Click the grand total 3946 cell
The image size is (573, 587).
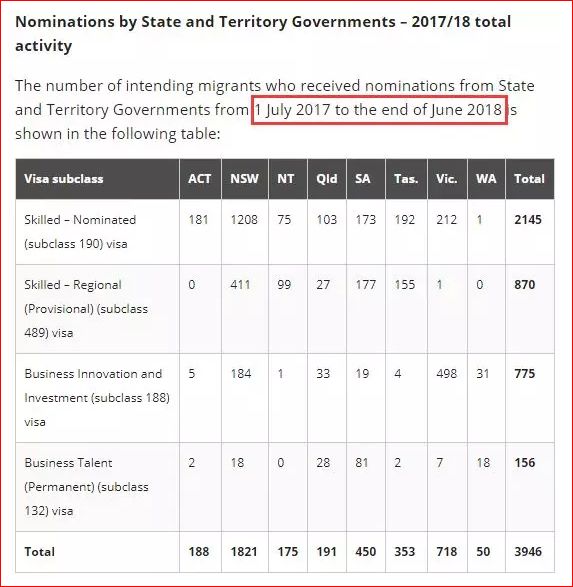528,551
